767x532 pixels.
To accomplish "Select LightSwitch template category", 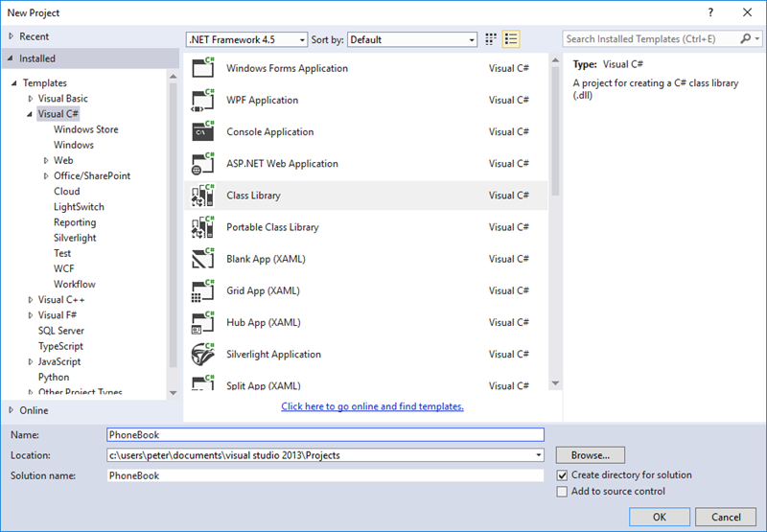I will click(x=79, y=207).
